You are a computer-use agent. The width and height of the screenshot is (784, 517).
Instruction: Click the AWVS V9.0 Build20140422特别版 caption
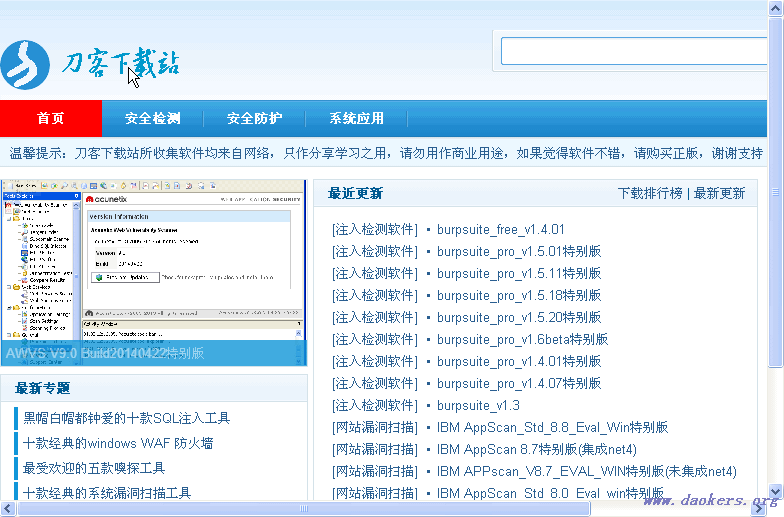pos(104,354)
